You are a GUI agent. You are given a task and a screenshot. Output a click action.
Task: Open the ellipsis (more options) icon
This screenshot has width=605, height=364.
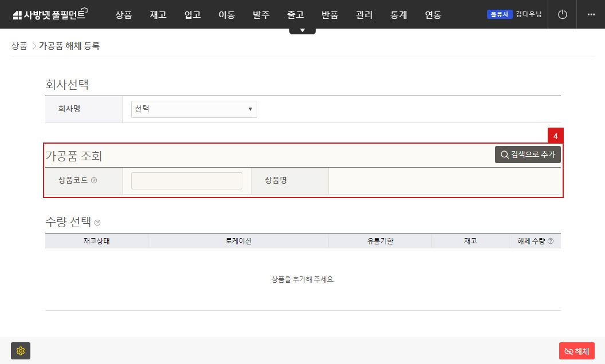(591, 14)
